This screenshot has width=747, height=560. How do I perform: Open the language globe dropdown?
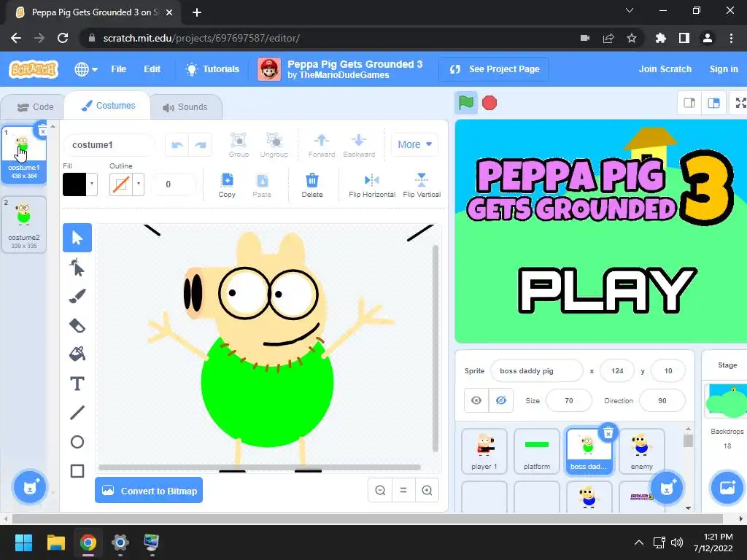(x=86, y=69)
